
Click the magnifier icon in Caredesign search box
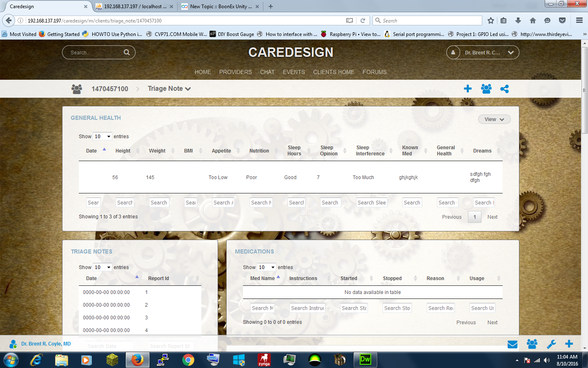[127, 52]
